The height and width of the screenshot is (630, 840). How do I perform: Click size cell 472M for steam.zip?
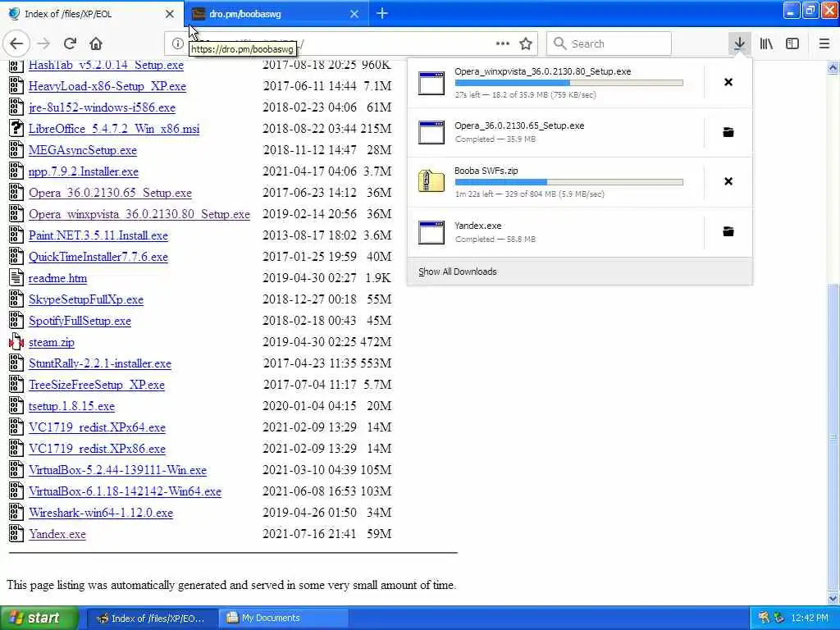tap(376, 342)
